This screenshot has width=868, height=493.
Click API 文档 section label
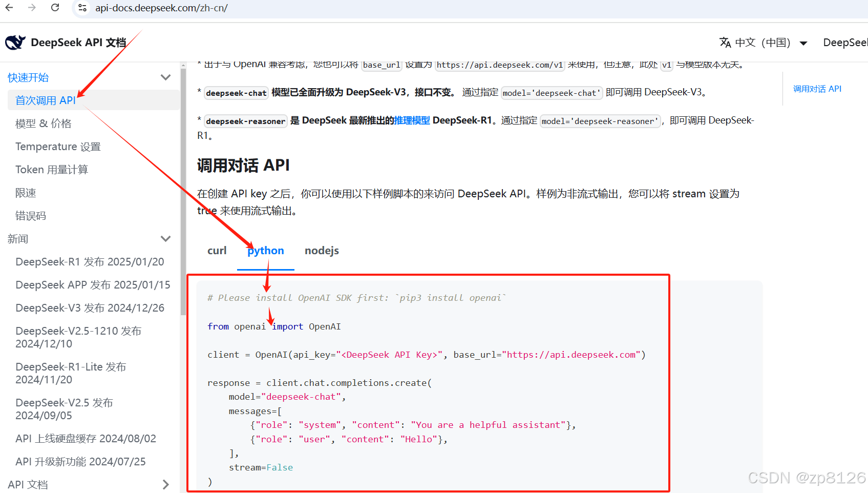[28, 484]
